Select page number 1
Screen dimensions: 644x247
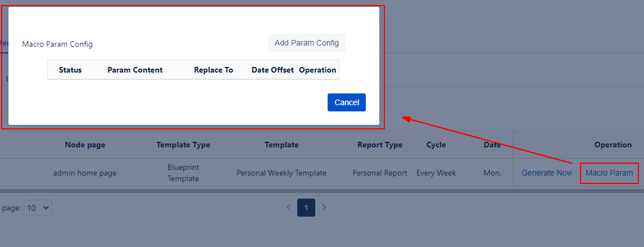coord(306,208)
